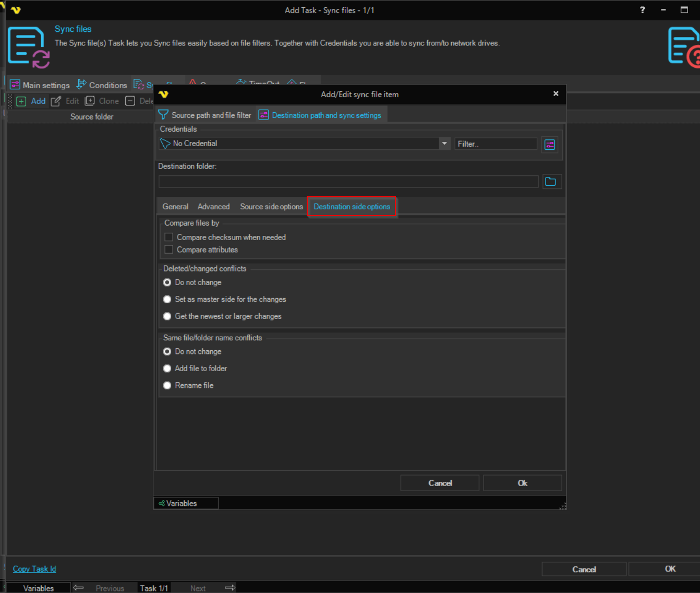Viewport: 700px width, 593px height.
Task: Open the Variables panel in the dialog
Action: [x=178, y=503]
